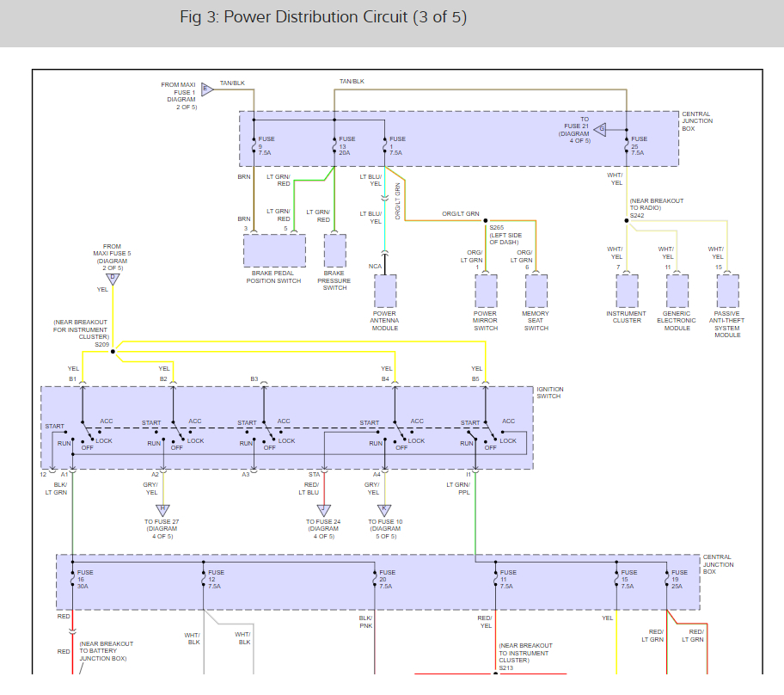
Task: Click connector triangle K to Fuse 10
Action: 384,510
